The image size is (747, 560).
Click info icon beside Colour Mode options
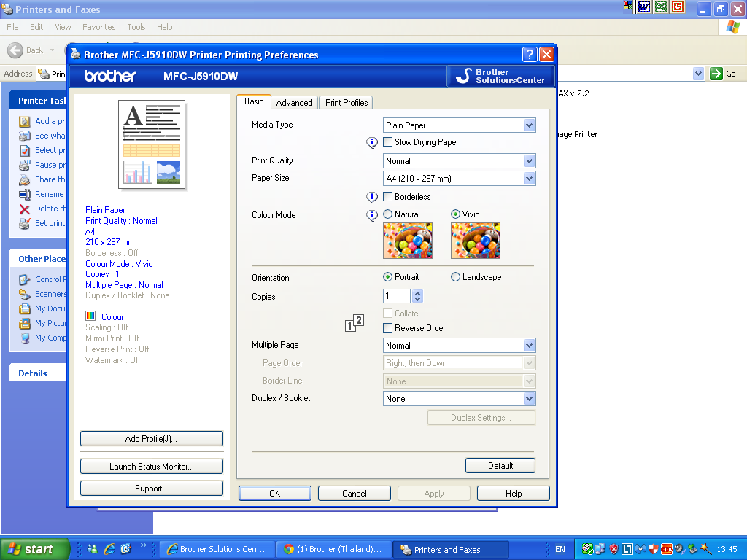(371, 215)
